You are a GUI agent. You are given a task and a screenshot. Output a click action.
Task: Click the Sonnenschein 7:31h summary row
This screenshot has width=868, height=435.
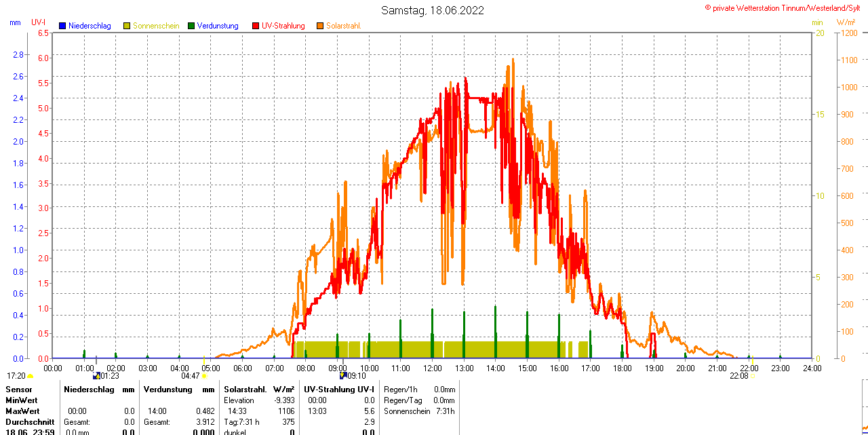coord(418,411)
